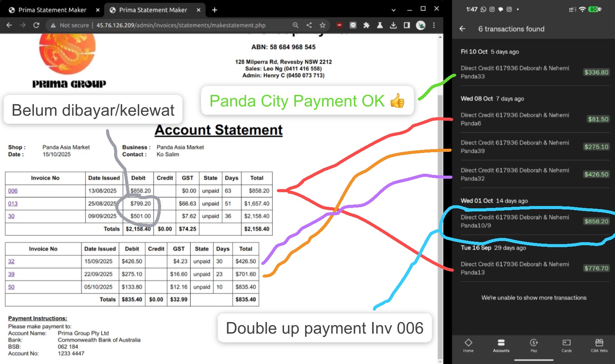
Task: Open invoice 50 link
Action: point(11,287)
